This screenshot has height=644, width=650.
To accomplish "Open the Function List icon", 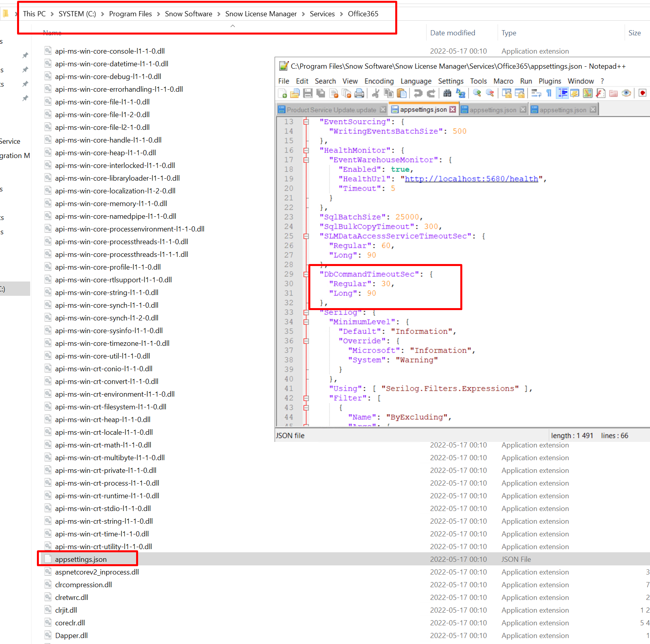I will pos(600,93).
